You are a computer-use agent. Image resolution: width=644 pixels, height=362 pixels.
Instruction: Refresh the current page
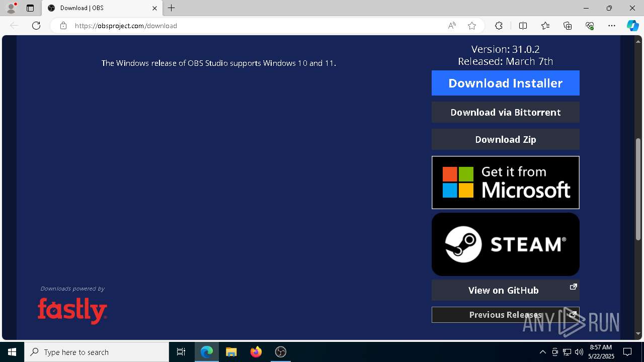36,26
